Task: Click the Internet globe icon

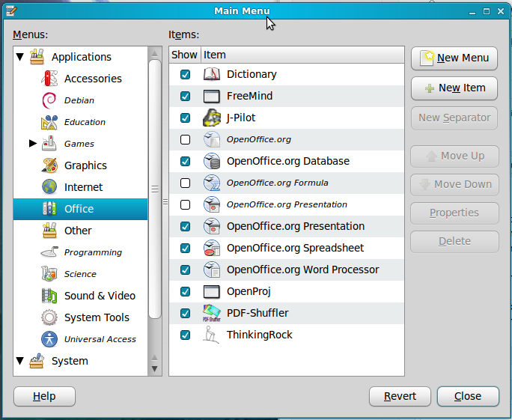Action: (49, 187)
